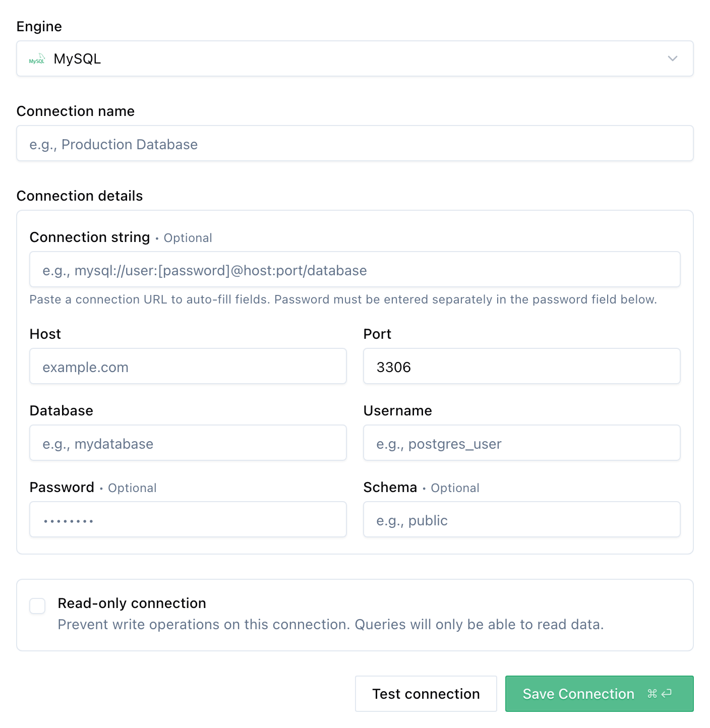The image size is (710, 728).
Task: Focus the Username input field
Action: click(x=521, y=443)
